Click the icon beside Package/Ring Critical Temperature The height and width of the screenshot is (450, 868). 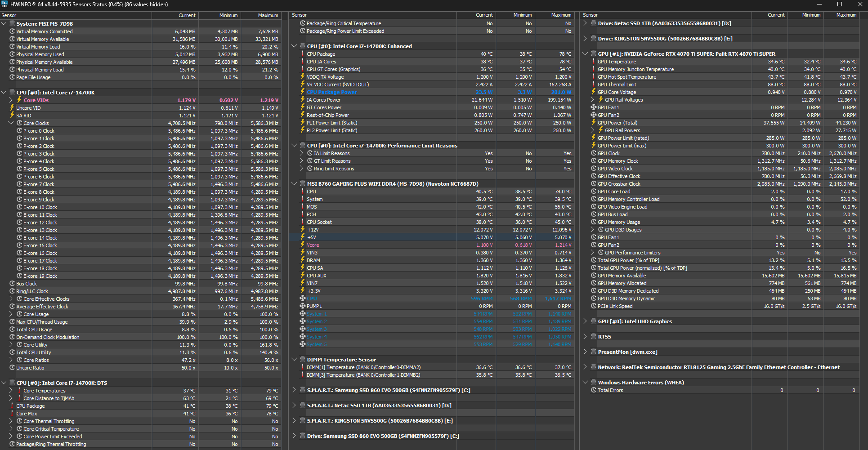pyautogui.click(x=303, y=23)
